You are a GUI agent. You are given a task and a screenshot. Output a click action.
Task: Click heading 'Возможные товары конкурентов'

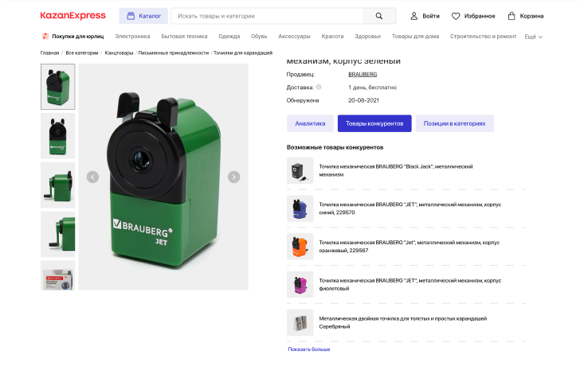click(x=335, y=147)
